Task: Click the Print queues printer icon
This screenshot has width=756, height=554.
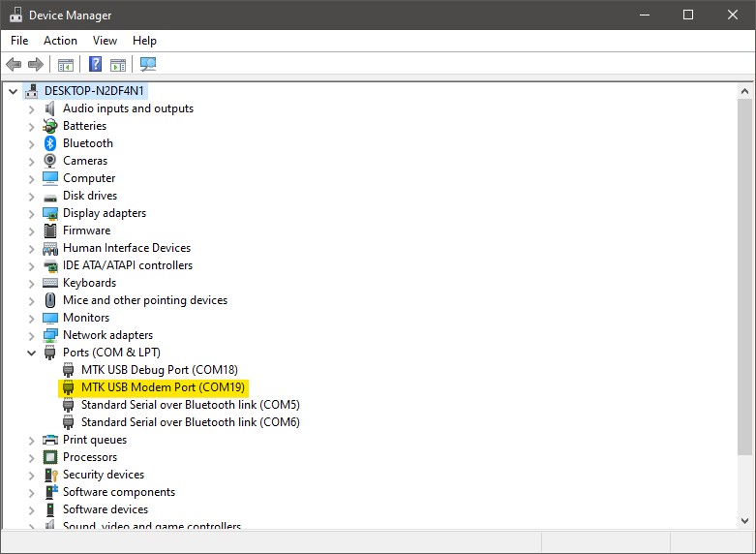Action: [50, 440]
